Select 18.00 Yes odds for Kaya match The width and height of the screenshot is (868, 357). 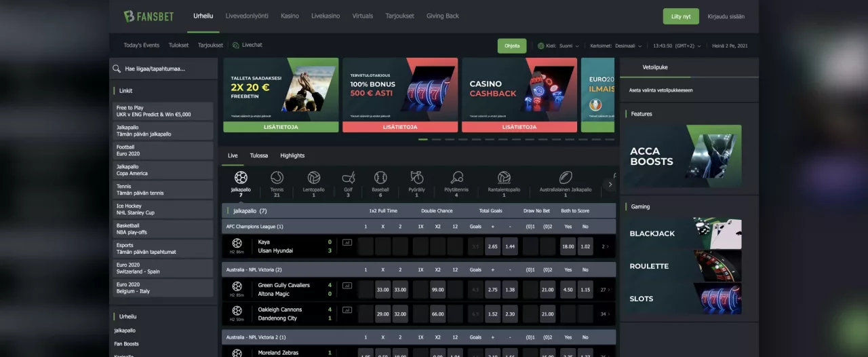tap(568, 246)
